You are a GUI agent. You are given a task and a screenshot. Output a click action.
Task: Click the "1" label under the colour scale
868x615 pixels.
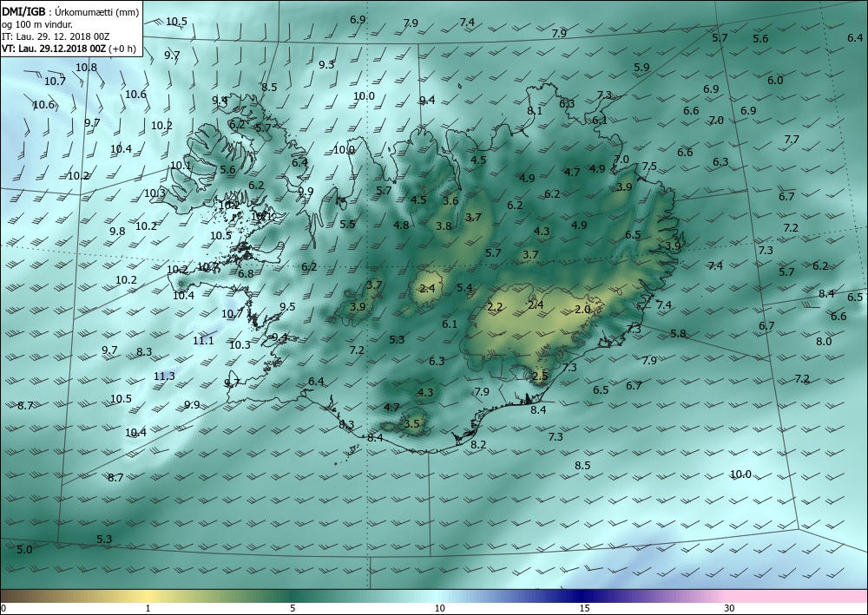click(148, 608)
